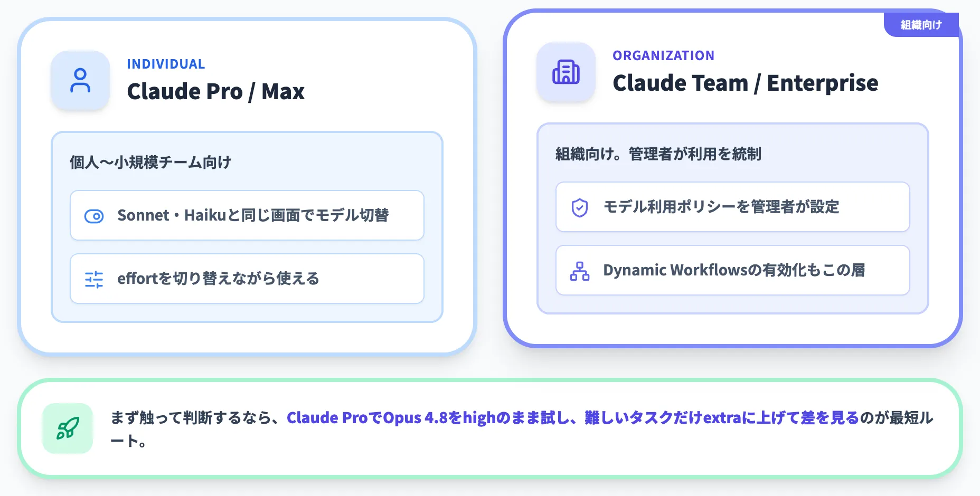Click the 組織向け。管理者が利用を統制 text
The height and width of the screenshot is (496, 980).
(658, 154)
